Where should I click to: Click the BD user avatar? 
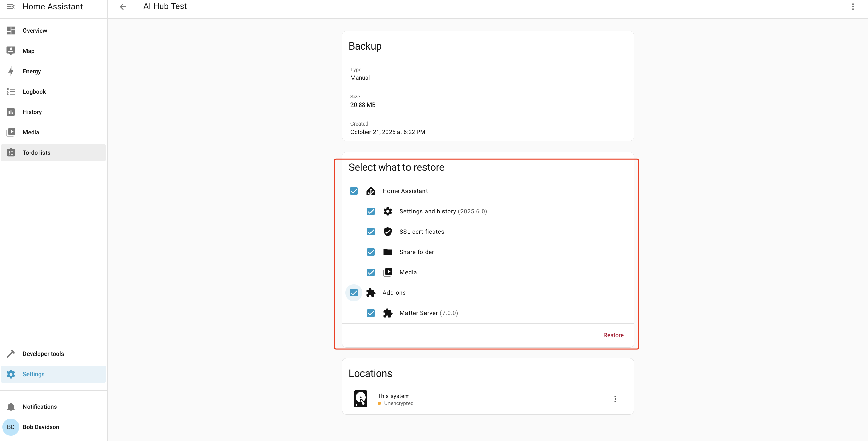pyautogui.click(x=11, y=427)
